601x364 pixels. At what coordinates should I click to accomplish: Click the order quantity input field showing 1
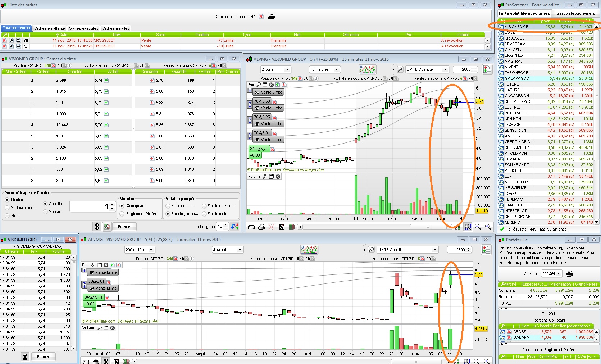pyautogui.click(x=92, y=206)
